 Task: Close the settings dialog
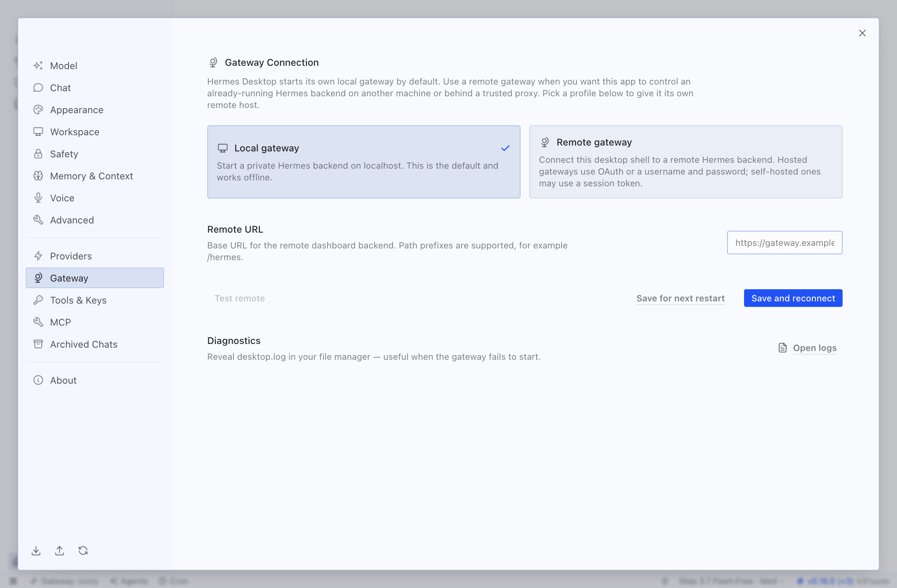click(x=862, y=33)
